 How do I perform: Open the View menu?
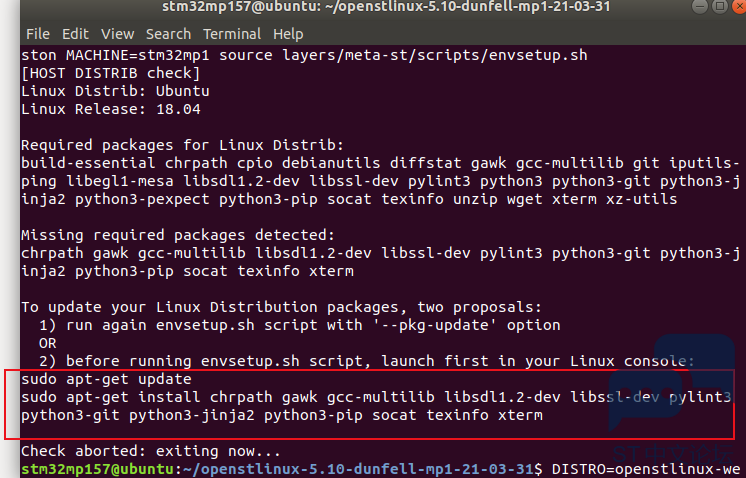click(x=118, y=34)
